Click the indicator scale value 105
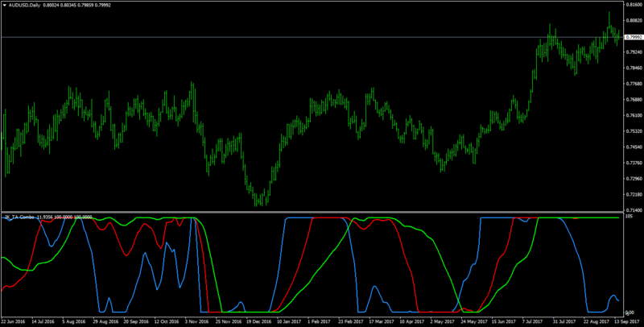Viewport: 644px width, 327px height. pyautogui.click(x=629, y=217)
